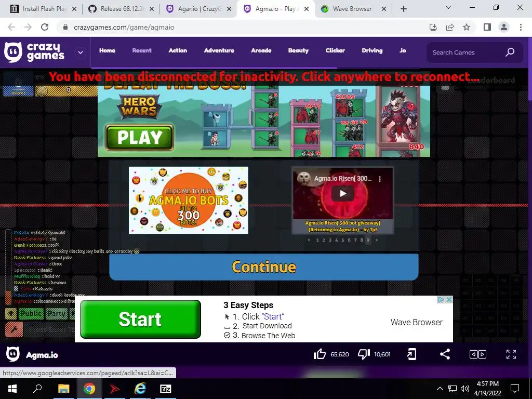
Task: Switch to Wave Browser tab
Action: click(353, 9)
